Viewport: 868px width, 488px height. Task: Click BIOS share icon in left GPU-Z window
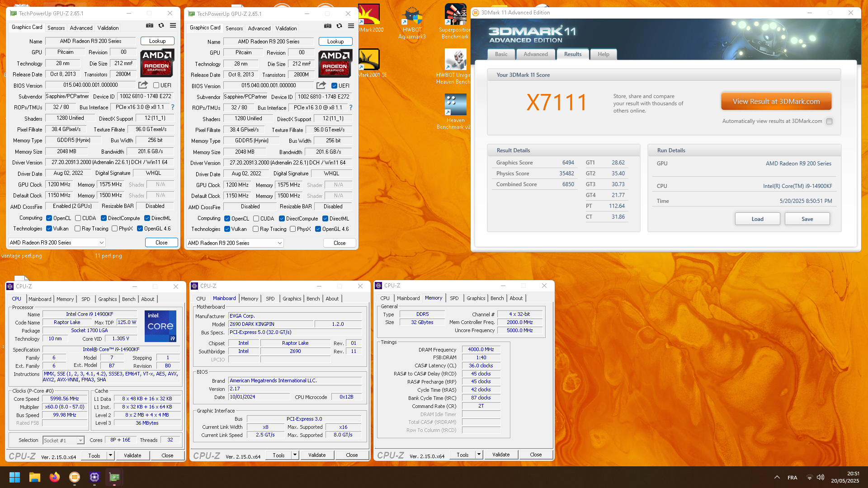[x=143, y=85]
